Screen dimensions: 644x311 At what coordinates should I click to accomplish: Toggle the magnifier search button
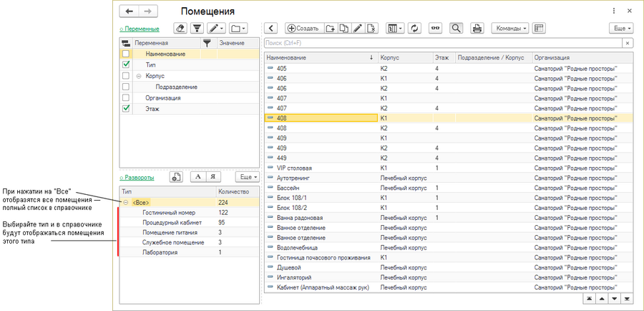(456, 28)
